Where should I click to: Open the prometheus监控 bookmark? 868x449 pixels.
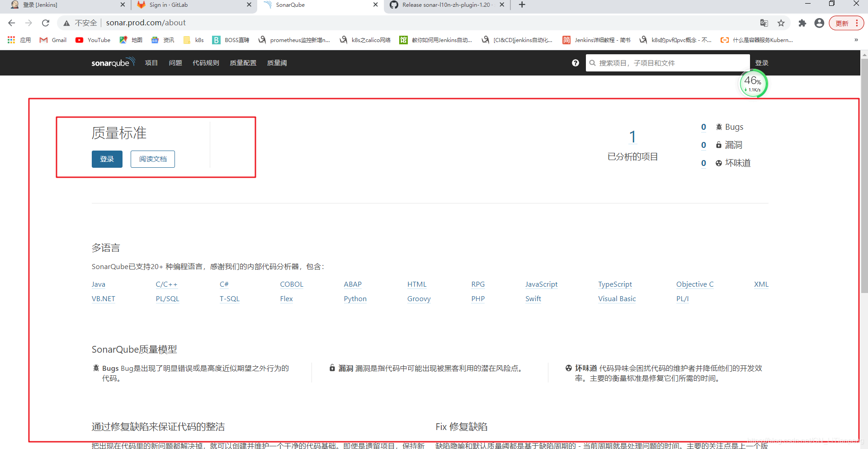(294, 40)
